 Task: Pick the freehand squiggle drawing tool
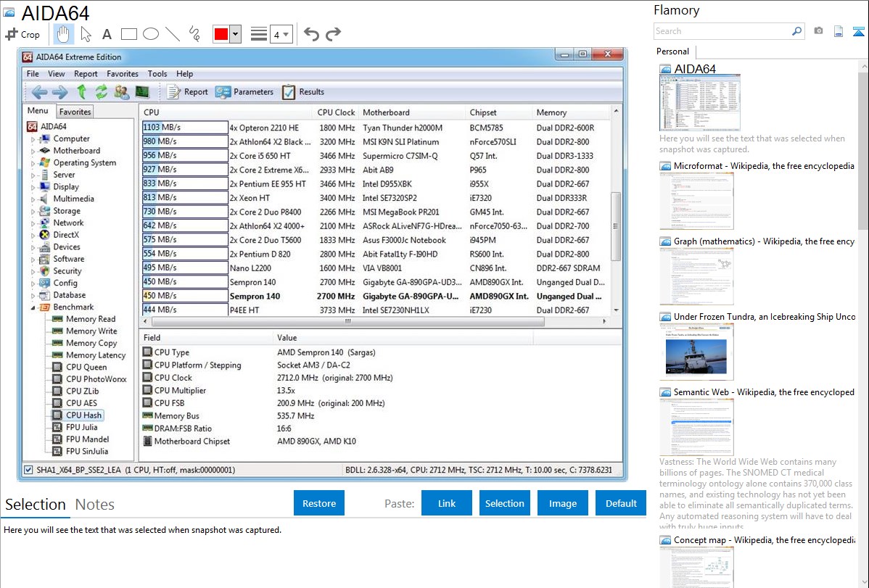(194, 34)
